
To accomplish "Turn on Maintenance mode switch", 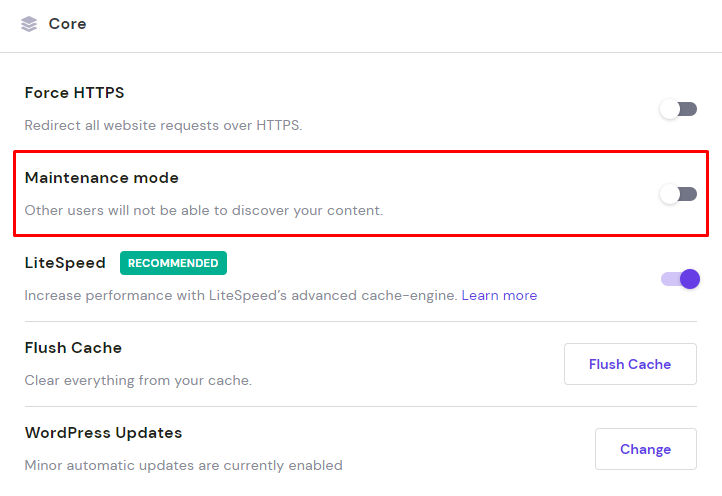I will coord(678,194).
